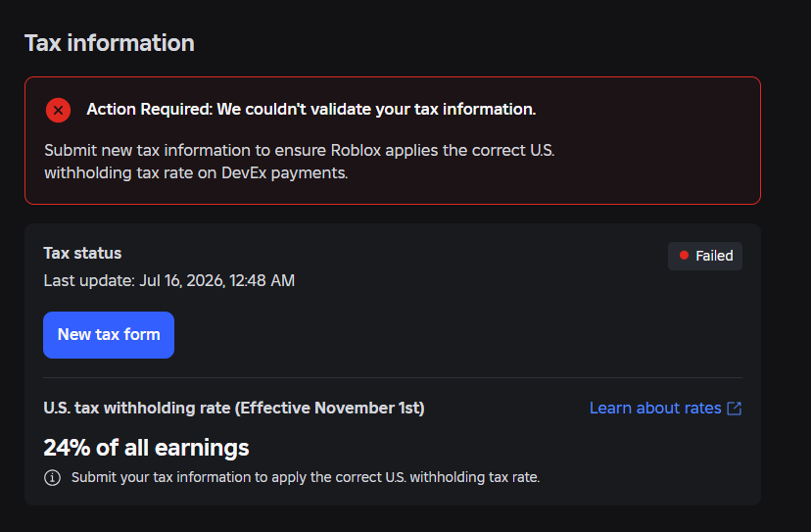Click the DevEx payments text in alert
The height and width of the screenshot is (532, 811).
tap(284, 172)
